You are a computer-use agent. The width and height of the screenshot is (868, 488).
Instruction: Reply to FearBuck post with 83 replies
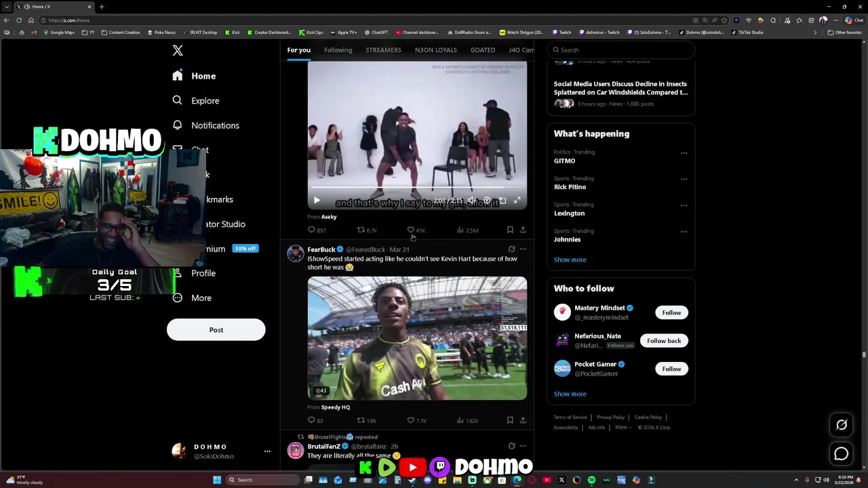pos(315,421)
